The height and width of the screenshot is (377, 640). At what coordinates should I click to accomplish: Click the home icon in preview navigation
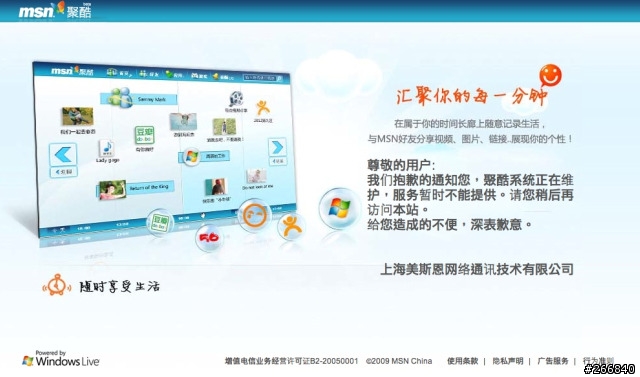[112, 73]
